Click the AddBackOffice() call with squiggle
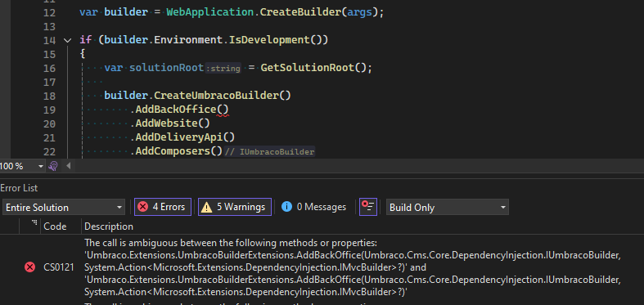644x305 pixels. click(182, 110)
